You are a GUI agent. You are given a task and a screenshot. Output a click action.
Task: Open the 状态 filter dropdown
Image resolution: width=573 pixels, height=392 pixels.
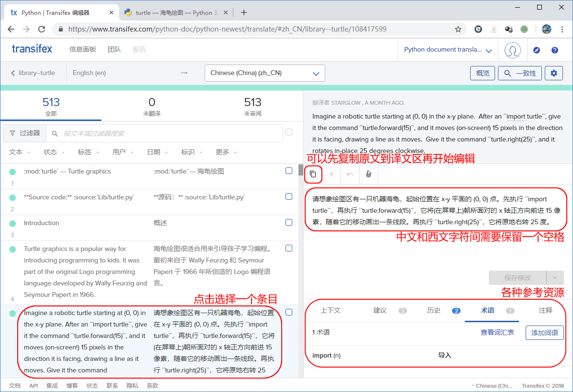coord(54,152)
